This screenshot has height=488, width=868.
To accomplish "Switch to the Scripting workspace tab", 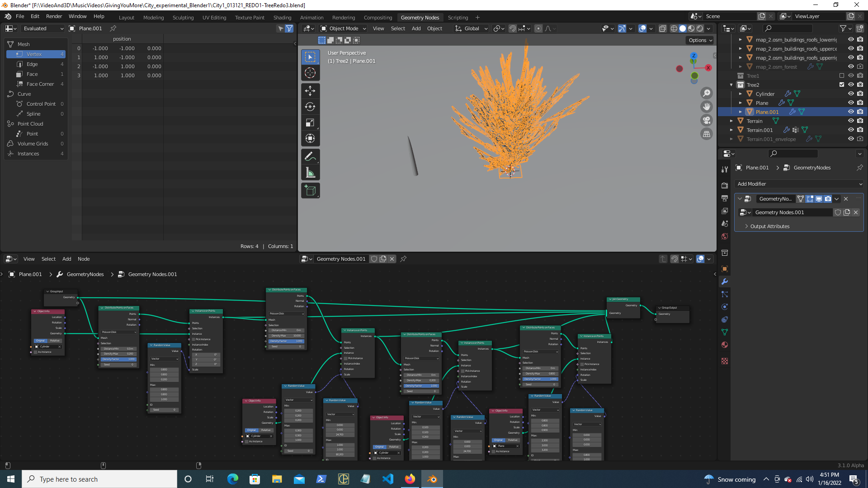I will tap(458, 18).
